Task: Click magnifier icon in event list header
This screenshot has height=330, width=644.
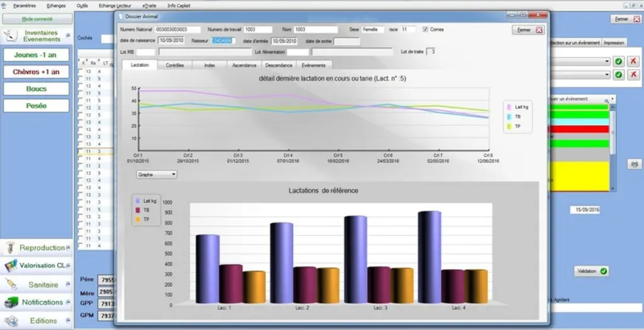Action: [x=606, y=100]
